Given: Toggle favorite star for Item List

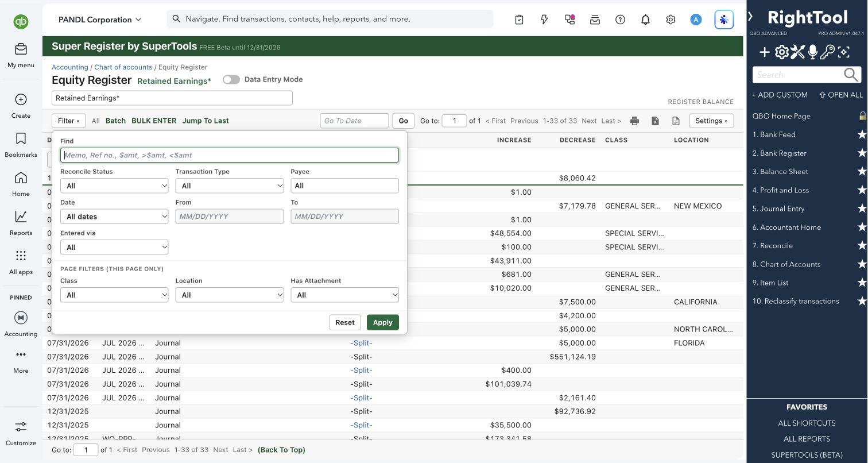Looking at the screenshot, I should coord(862,283).
